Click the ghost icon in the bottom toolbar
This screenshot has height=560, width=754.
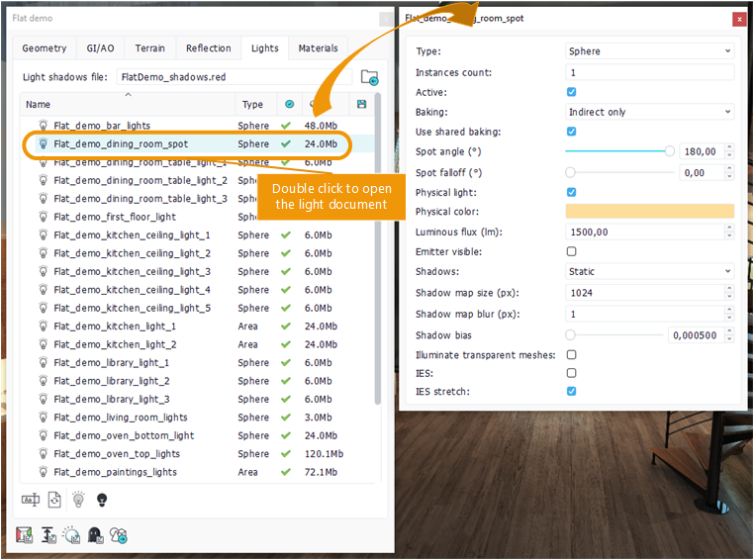pyautogui.click(x=96, y=535)
